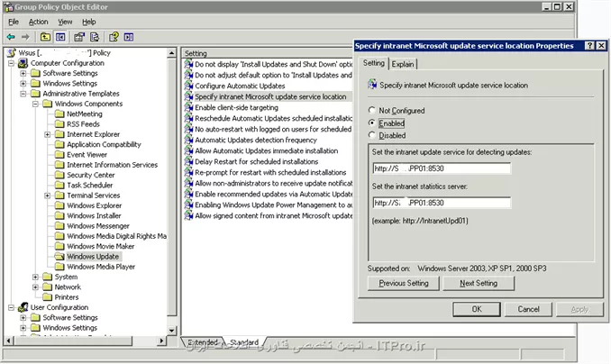
Task: Select the Windows Update folder icon
Action: click(59, 256)
